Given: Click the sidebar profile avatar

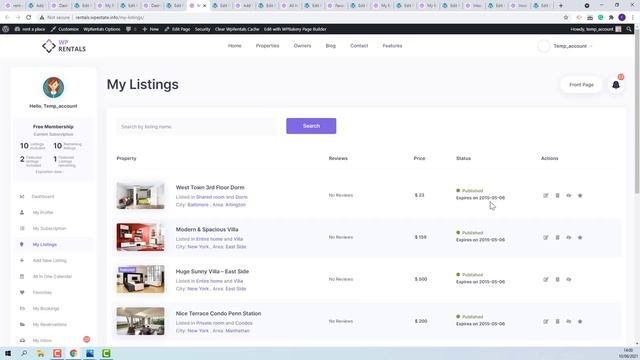Looking at the screenshot, I should point(53,87).
